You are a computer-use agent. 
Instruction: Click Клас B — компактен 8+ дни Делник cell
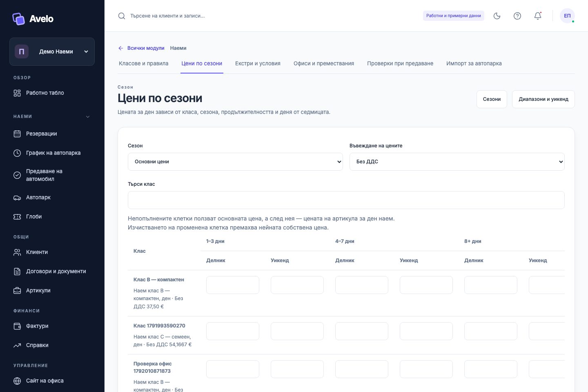(491, 285)
